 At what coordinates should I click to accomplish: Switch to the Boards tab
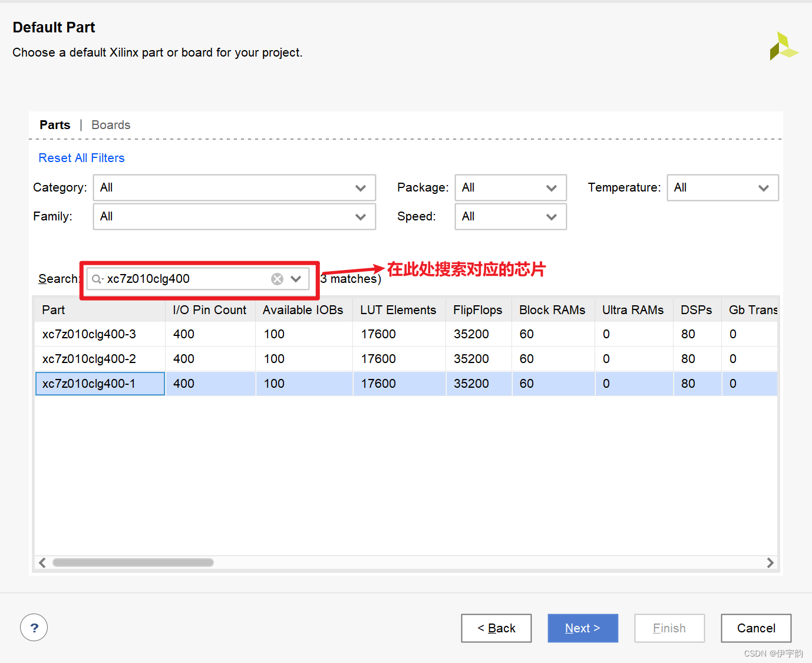coord(111,125)
